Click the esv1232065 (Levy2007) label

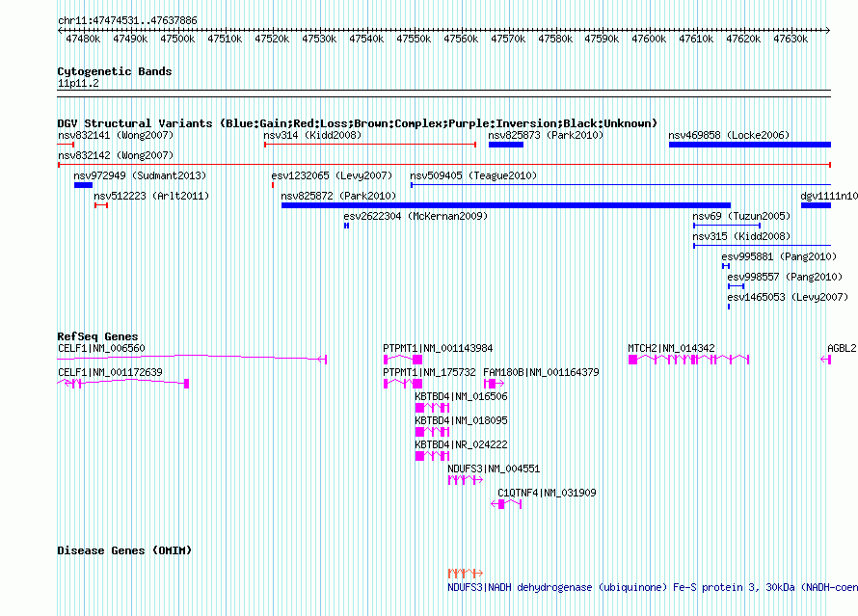point(332,175)
